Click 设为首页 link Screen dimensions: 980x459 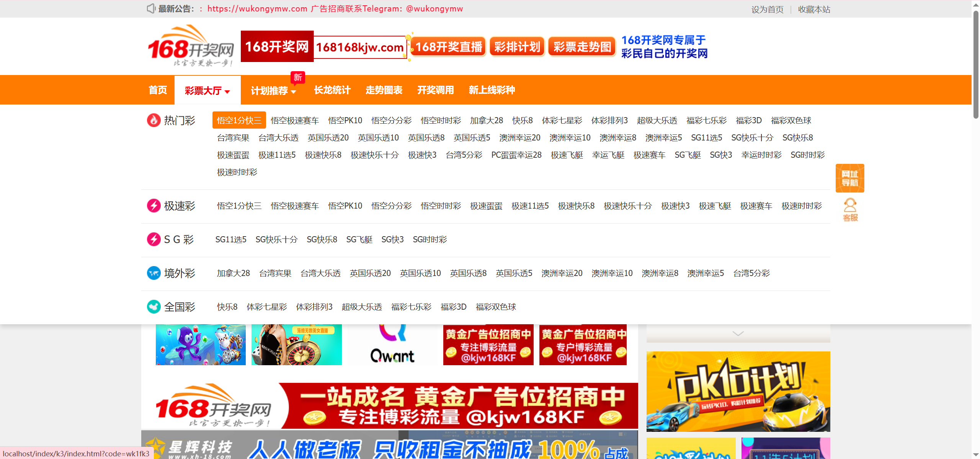point(767,9)
